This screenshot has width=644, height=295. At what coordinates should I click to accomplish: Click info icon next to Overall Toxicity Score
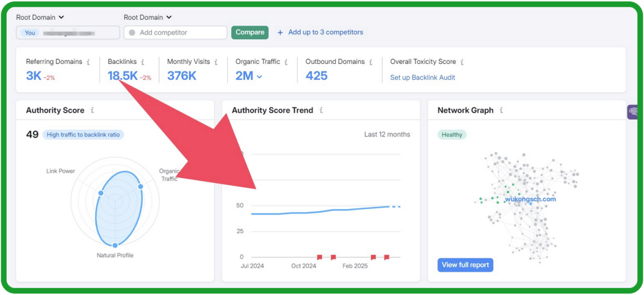[x=462, y=62]
